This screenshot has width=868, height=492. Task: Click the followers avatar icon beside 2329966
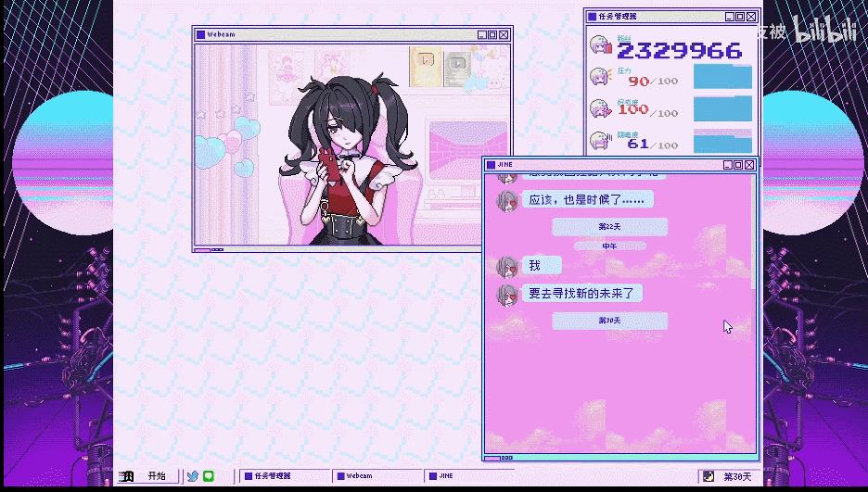click(x=600, y=46)
